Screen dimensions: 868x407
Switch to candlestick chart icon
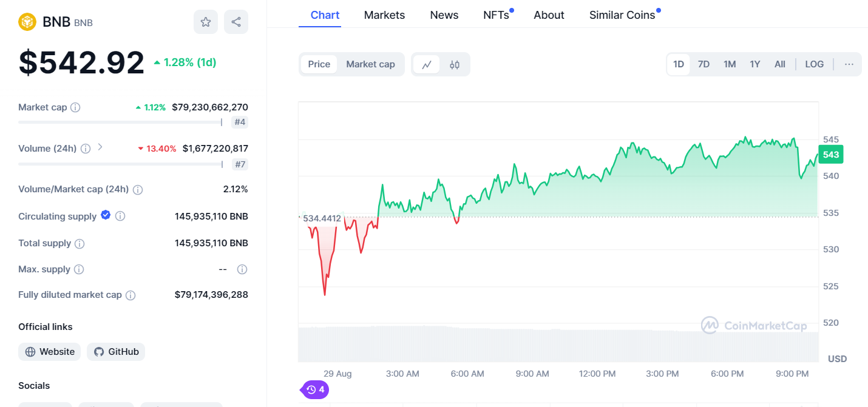(455, 64)
